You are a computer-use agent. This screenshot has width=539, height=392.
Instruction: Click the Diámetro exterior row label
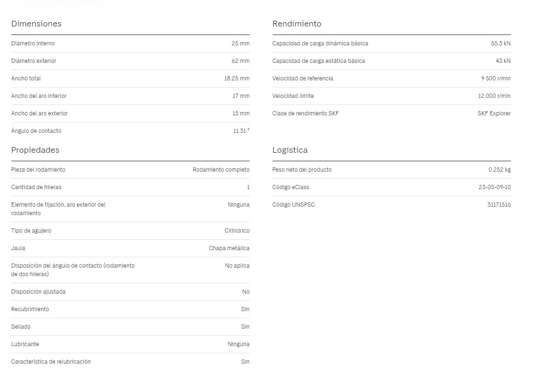33,61
